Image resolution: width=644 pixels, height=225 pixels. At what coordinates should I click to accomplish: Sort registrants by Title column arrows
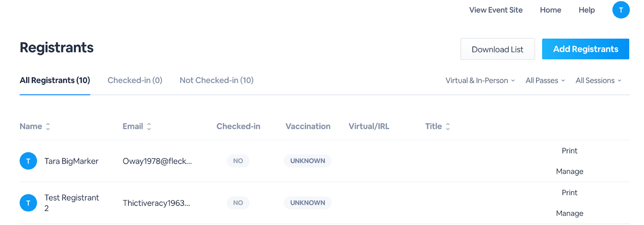tap(448, 126)
